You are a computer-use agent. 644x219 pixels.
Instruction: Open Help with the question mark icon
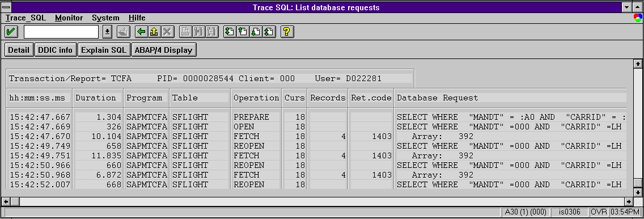pos(287,32)
